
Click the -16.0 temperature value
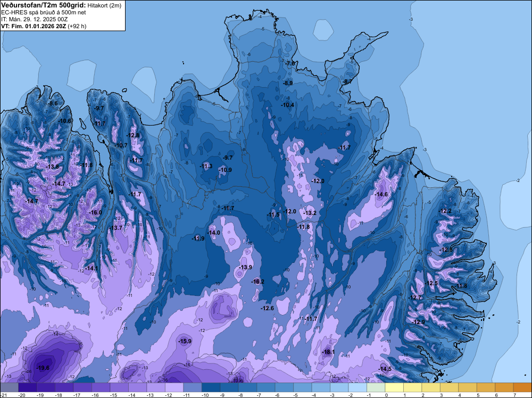point(95,212)
